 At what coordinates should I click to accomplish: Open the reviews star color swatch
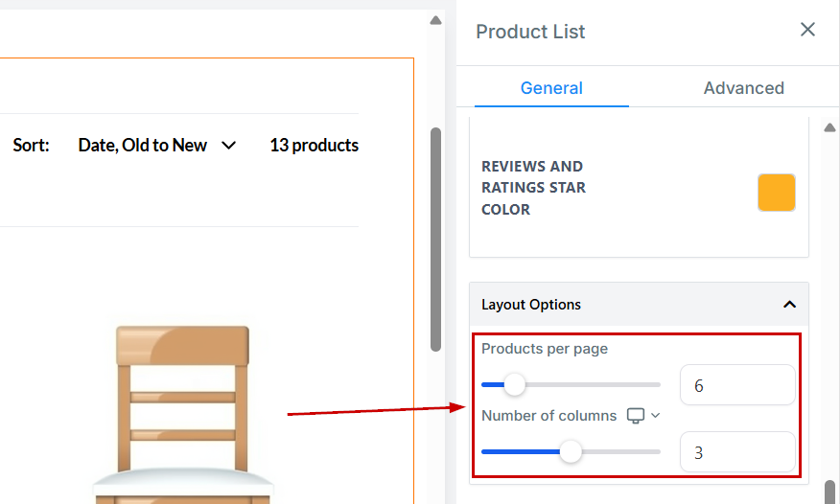point(776,193)
